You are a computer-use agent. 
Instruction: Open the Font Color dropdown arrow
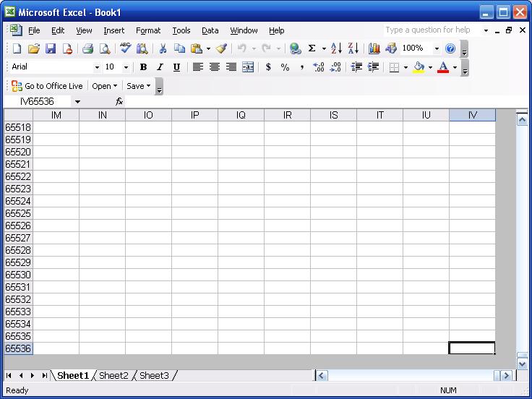coord(455,67)
